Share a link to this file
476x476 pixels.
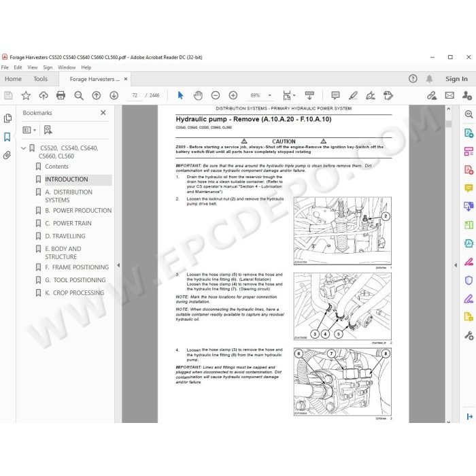point(432,96)
